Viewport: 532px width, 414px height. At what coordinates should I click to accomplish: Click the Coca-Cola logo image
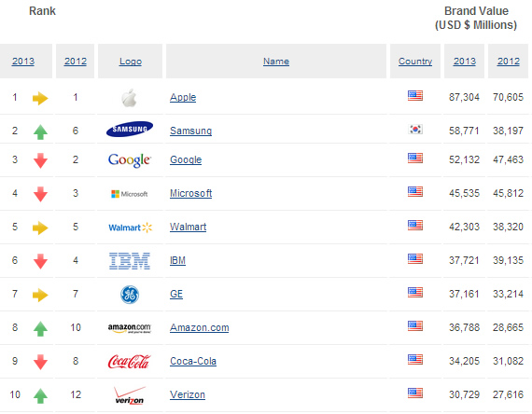pyautogui.click(x=130, y=362)
